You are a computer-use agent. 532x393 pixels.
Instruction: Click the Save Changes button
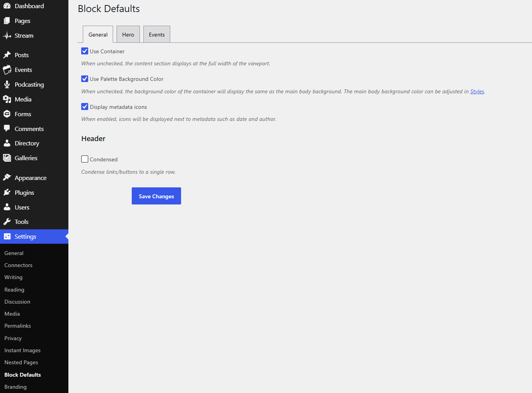coord(156,196)
